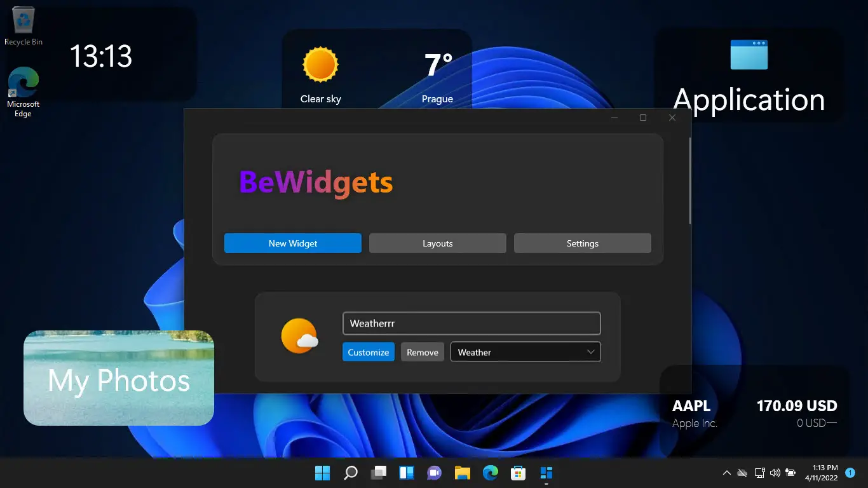Click the sun icon in weather widget
868x488 pixels.
[320, 65]
